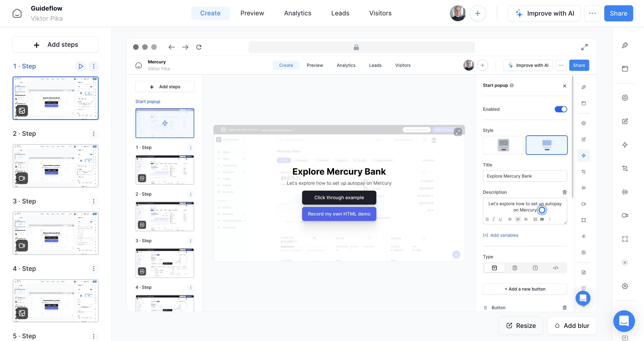Click the audio waveform icon in right sidebar
Viewport: 644px width, 341px height.
(625, 192)
